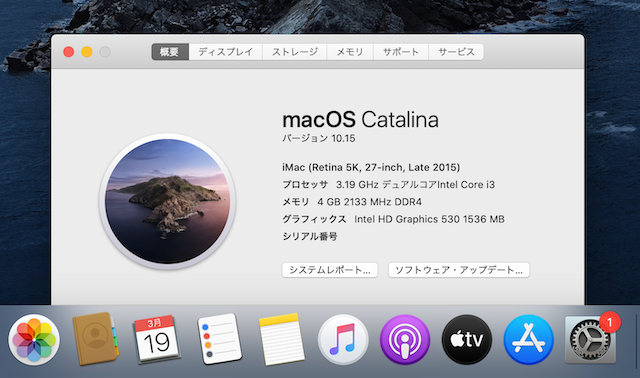The width and height of the screenshot is (640, 378).
Task: Click the ソフトウェア・アップデート button
Action: click(x=459, y=270)
